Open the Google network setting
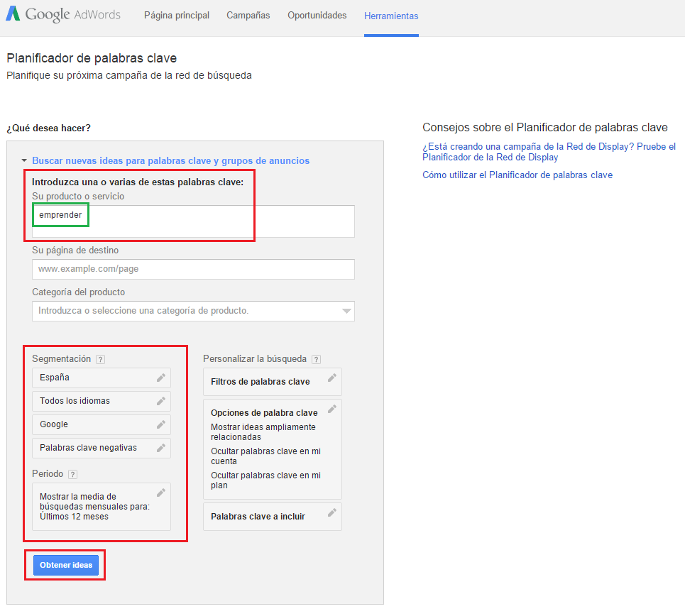The image size is (685, 616). [102, 424]
